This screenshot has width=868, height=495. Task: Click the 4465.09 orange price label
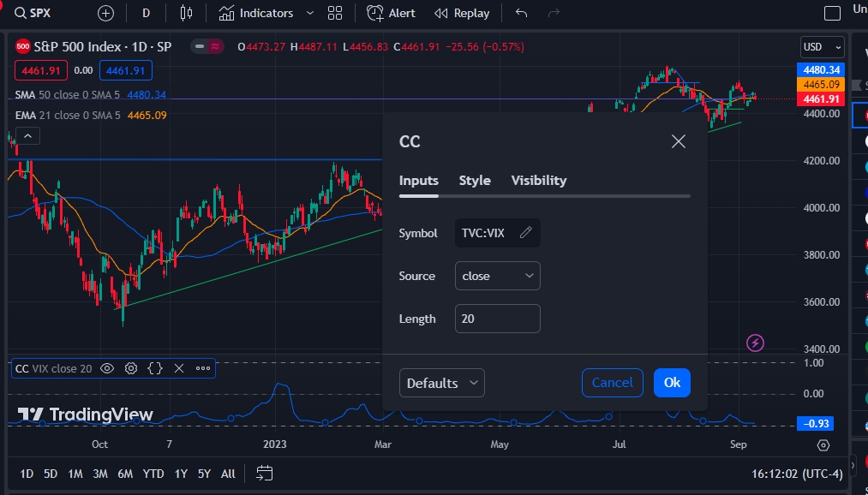pyautogui.click(x=822, y=85)
